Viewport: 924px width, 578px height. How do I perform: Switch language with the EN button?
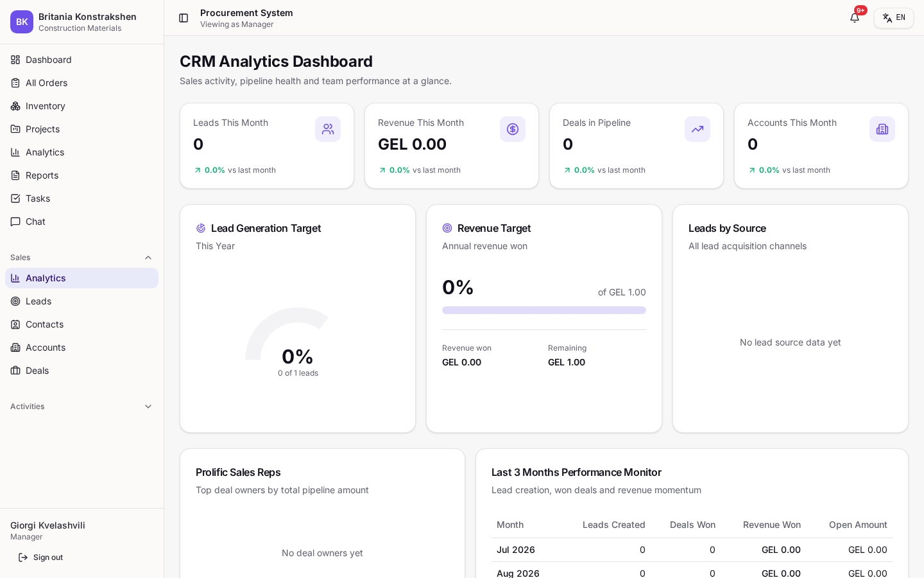pyautogui.click(x=894, y=18)
